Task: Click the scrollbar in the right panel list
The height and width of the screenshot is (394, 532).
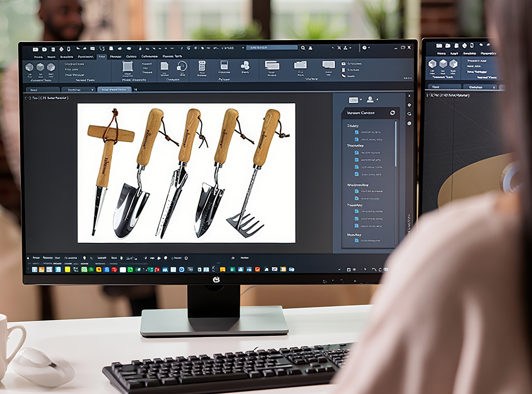Action: click(396, 144)
